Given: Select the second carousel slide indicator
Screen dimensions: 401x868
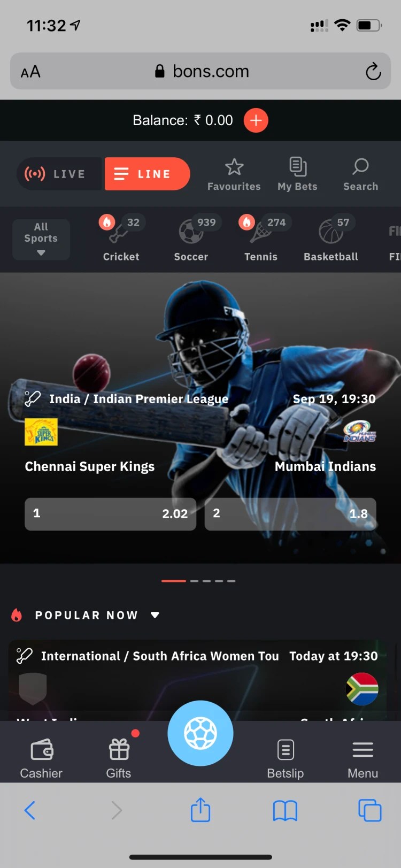Looking at the screenshot, I should 194,581.
